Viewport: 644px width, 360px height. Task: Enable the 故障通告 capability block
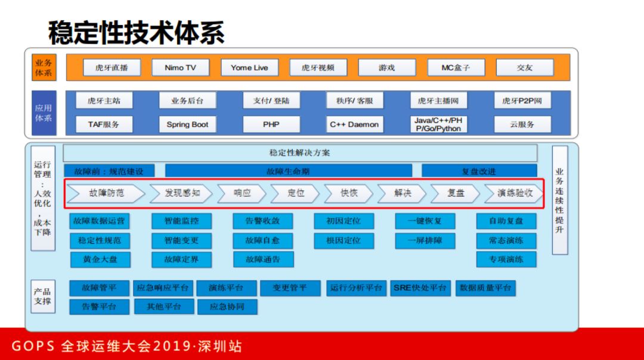tap(262, 259)
